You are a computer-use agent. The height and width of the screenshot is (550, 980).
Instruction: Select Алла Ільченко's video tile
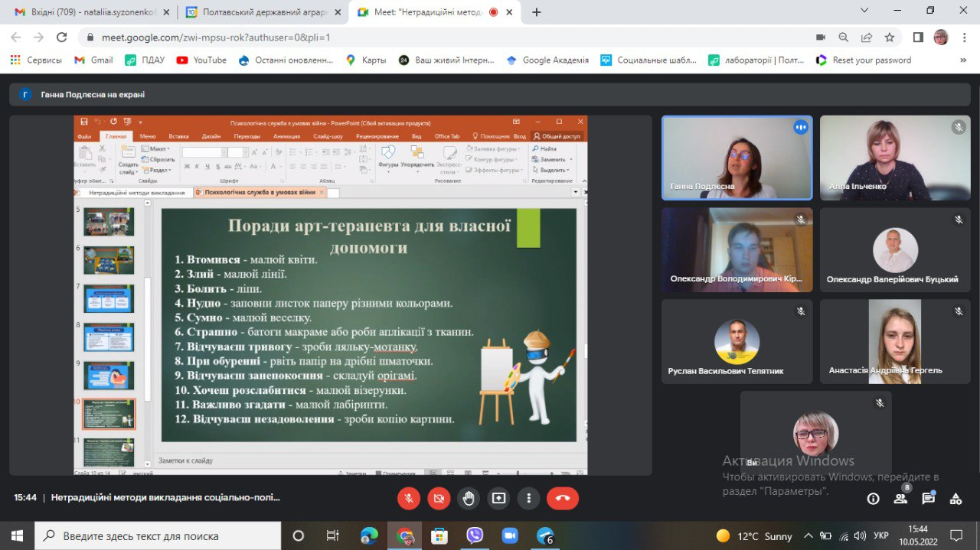pyautogui.click(x=895, y=158)
